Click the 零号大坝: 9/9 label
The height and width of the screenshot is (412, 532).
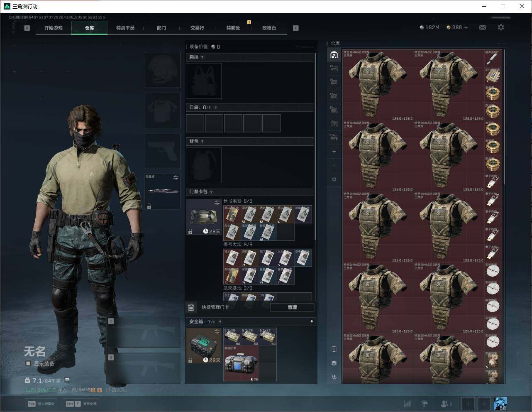point(238,245)
